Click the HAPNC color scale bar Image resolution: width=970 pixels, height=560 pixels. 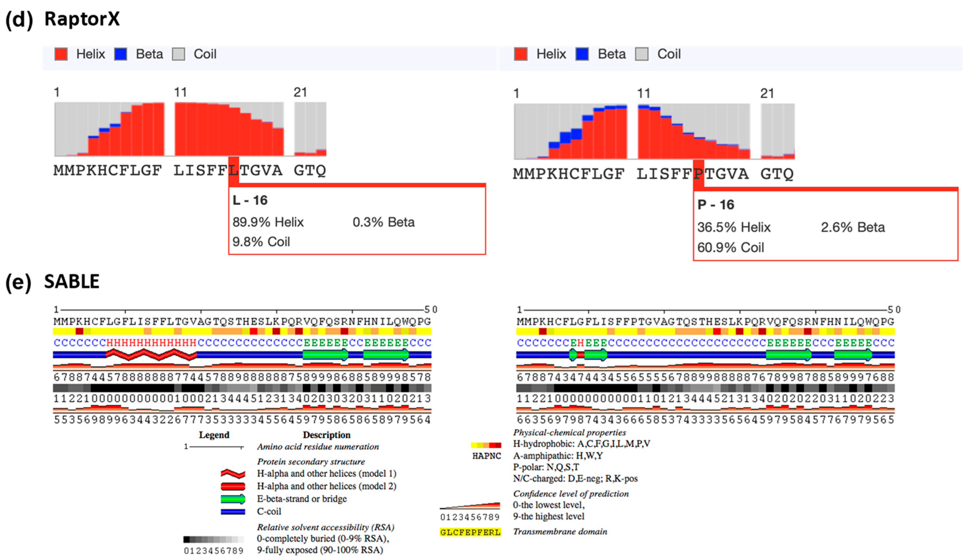(486, 445)
